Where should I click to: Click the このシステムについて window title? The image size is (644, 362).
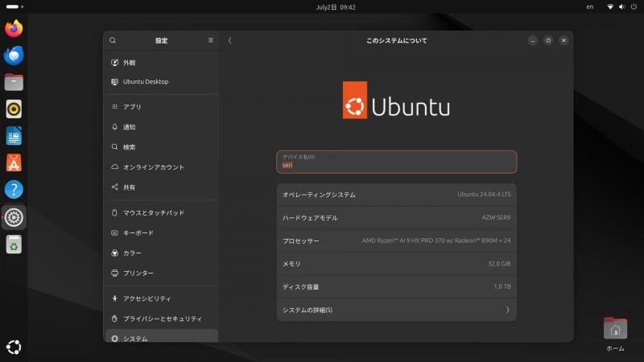396,40
